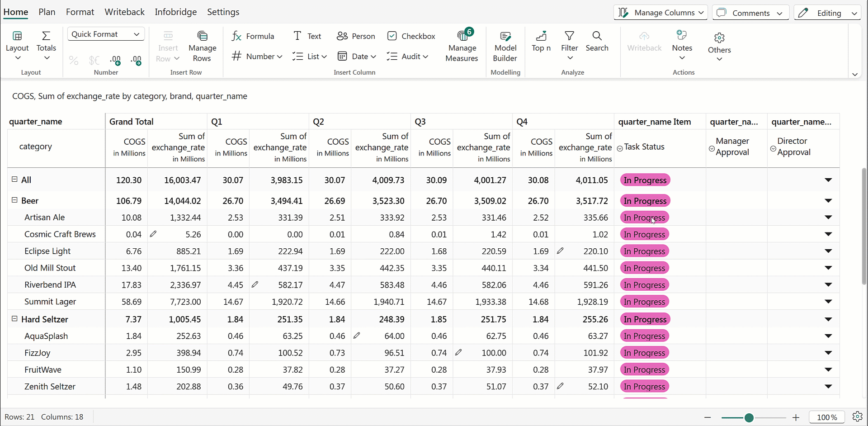The image size is (868, 426).
Task: Insert a Checkbox column
Action: click(411, 36)
